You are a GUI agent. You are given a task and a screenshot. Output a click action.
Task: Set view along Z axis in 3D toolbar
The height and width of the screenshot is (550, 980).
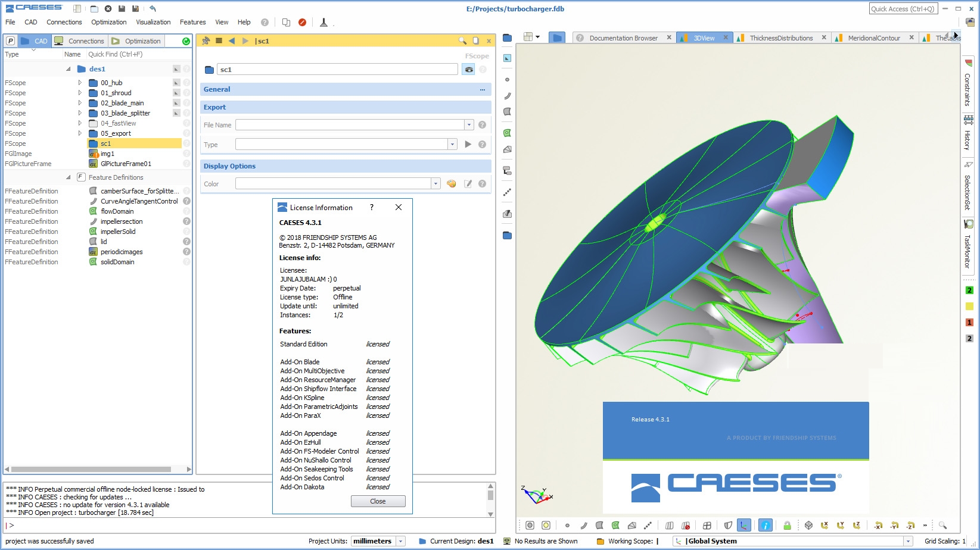[x=857, y=525]
